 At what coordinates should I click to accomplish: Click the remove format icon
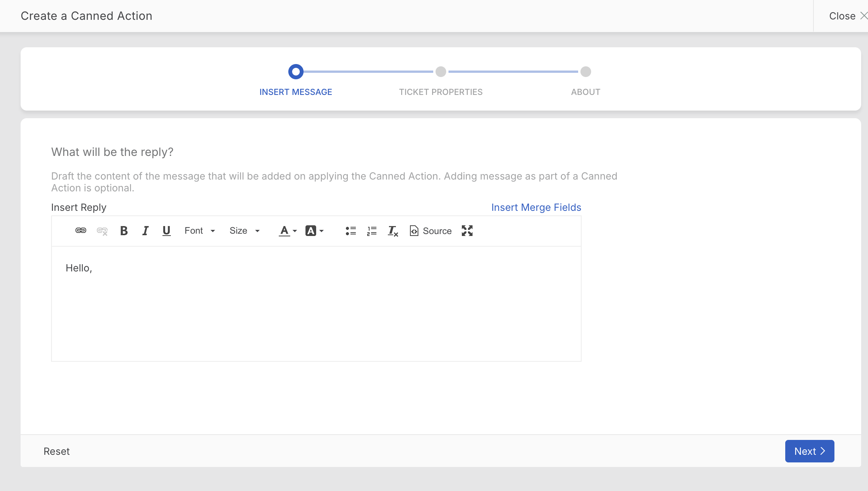tap(393, 231)
